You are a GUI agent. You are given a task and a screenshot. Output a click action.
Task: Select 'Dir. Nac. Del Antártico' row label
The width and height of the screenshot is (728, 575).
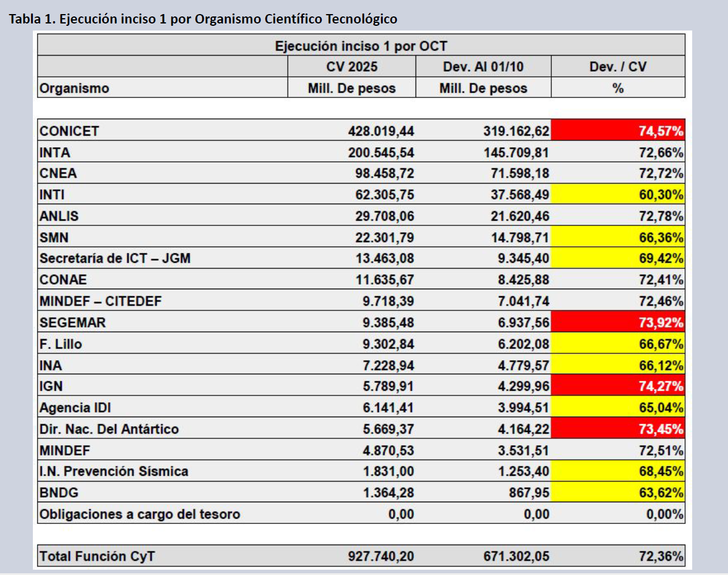109,429
